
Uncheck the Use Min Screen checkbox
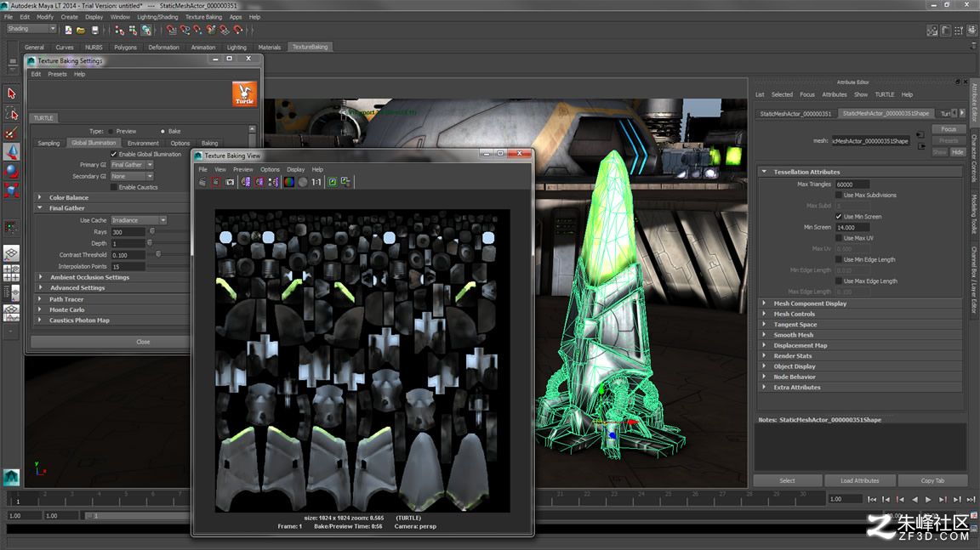[839, 217]
